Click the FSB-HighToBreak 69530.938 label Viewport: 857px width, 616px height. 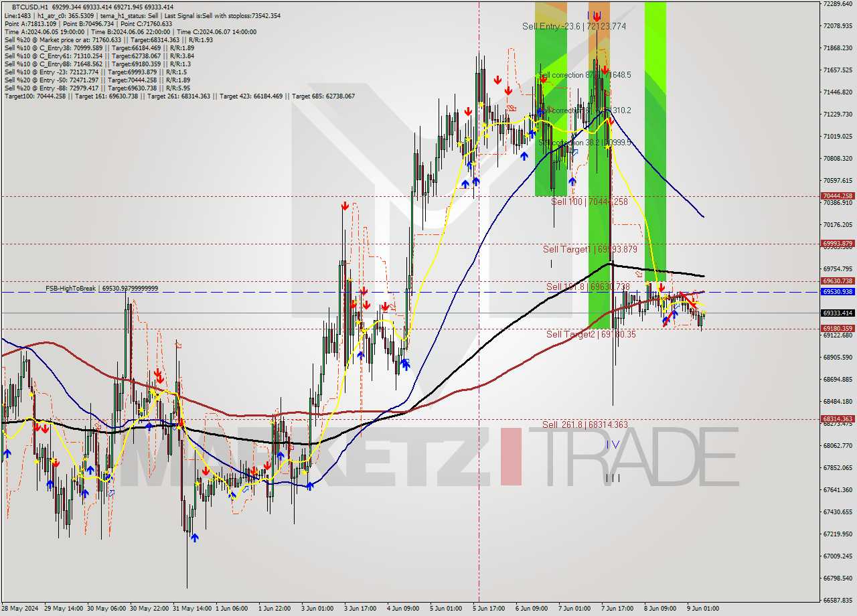(102, 288)
